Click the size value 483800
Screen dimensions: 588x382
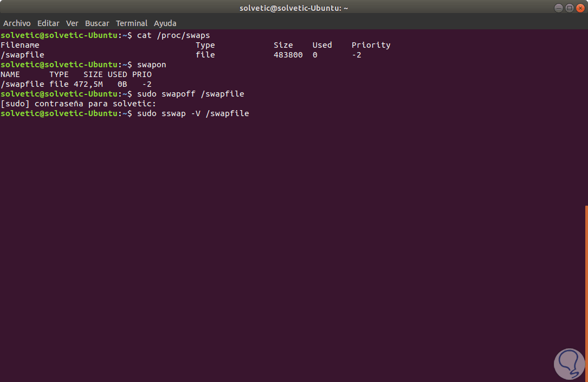coord(288,55)
